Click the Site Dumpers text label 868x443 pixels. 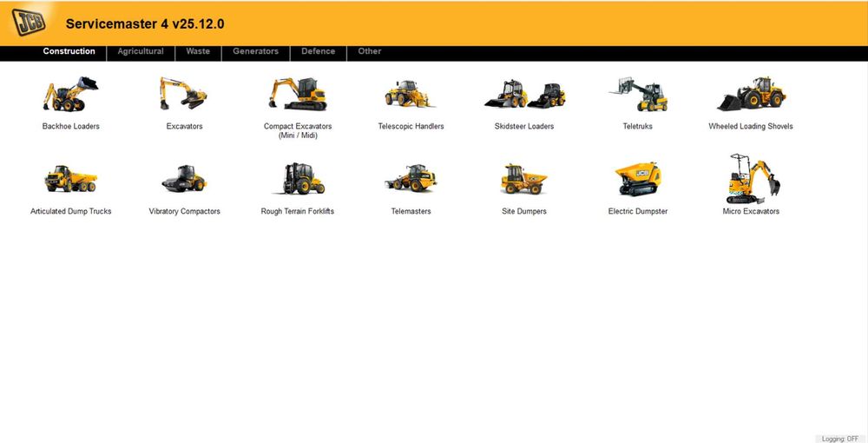(524, 211)
